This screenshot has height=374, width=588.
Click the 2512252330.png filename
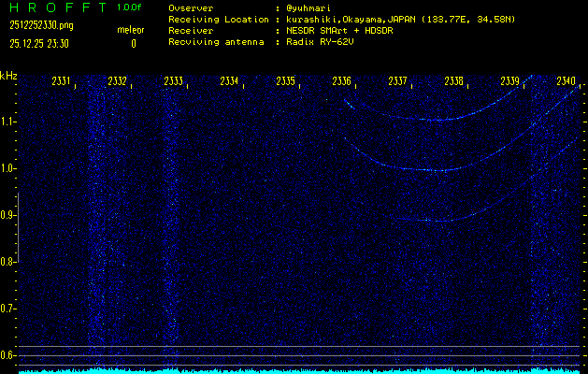[40, 25]
